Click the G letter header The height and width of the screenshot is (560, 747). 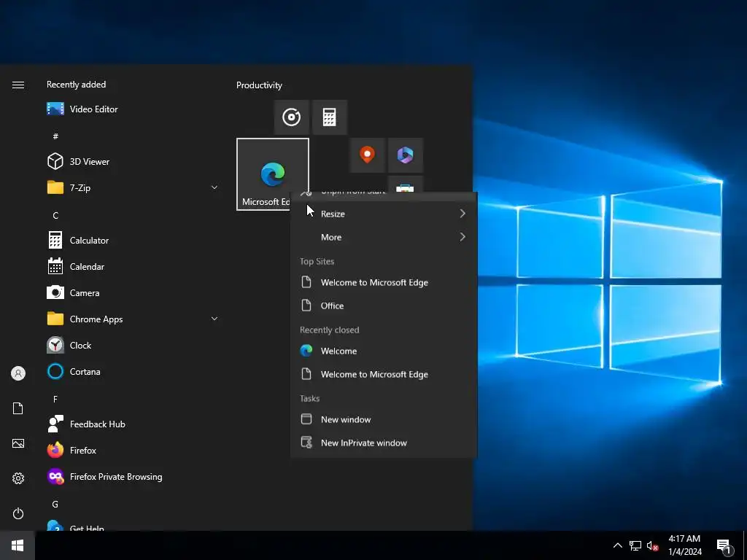tap(55, 504)
